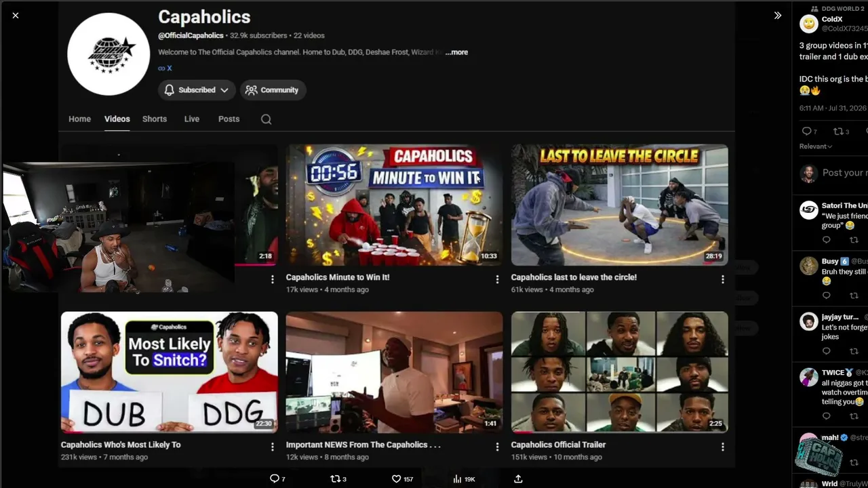Screen dimensions: 868x488
Task: Open options menu for Official Trailer video
Action: (x=722, y=447)
